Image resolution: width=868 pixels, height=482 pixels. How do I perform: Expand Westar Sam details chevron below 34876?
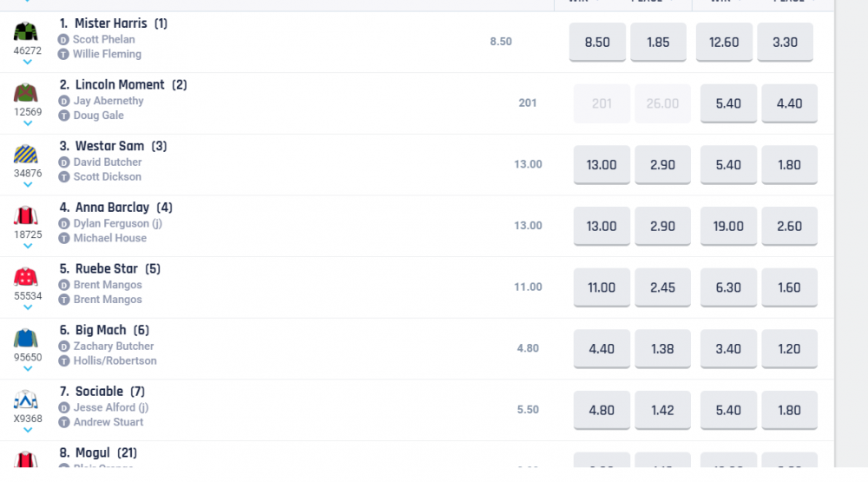[27, 185]
